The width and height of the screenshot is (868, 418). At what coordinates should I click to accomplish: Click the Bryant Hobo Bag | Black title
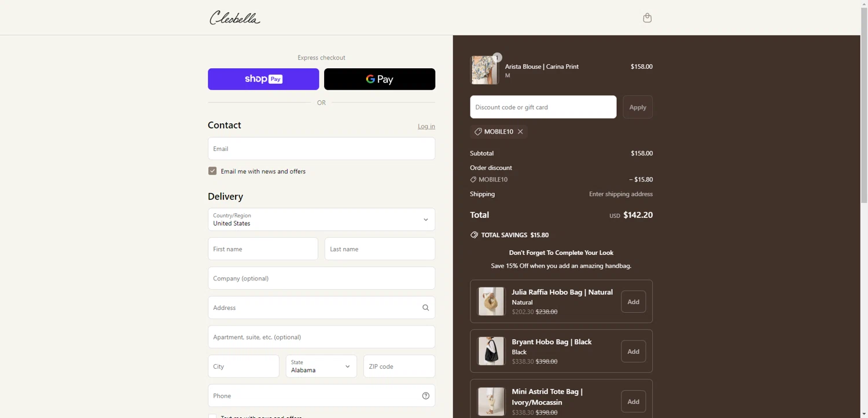pyautogui.click(x=551, y=342)
